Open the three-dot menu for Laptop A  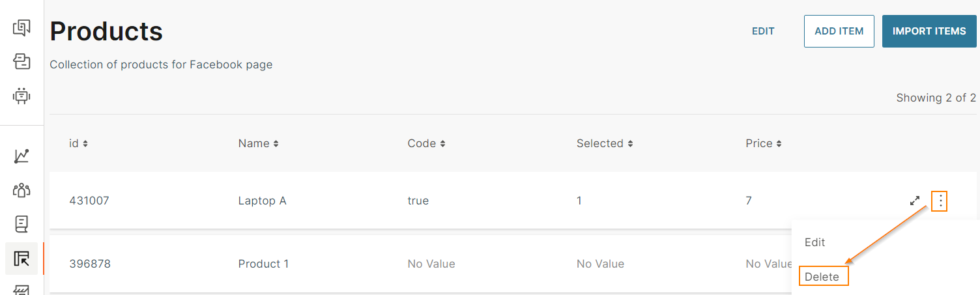tap(940, 201)
